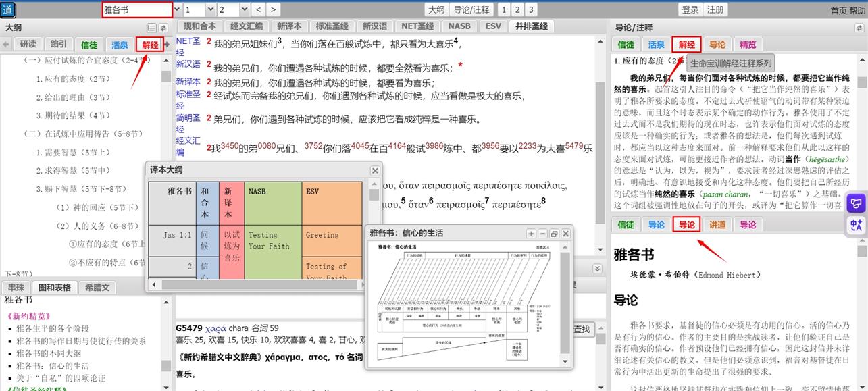Click the purple chat floating icon
This screenshot has width=868, height=391.
pyautogui.click(x=857, y=203)
